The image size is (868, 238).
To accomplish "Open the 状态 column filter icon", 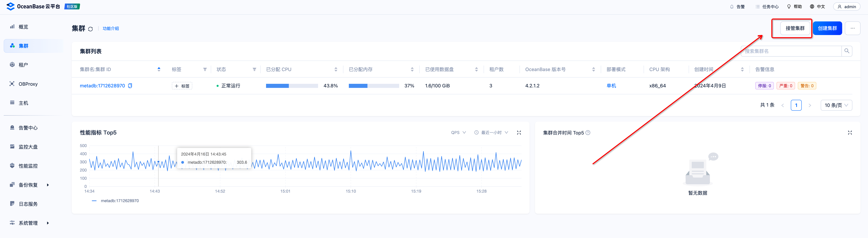I will [x=254, y=69].
